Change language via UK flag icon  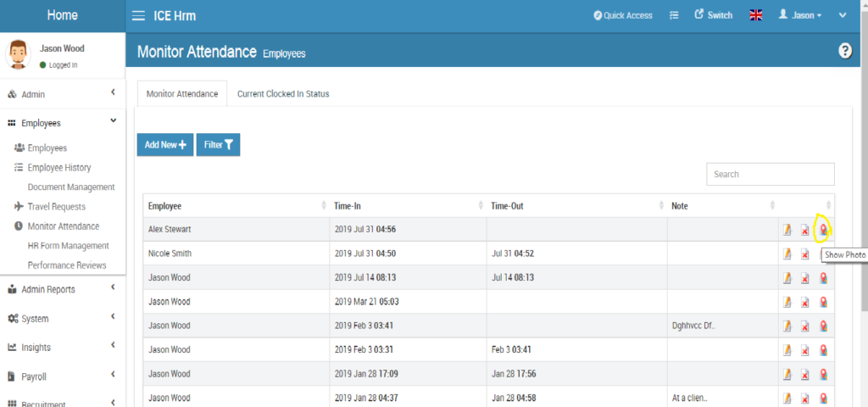pos(755,15)
